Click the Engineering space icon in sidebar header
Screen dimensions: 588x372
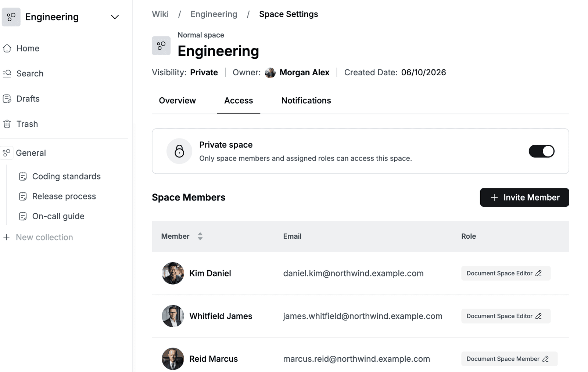pyautogui.click(x=11, y=17)
